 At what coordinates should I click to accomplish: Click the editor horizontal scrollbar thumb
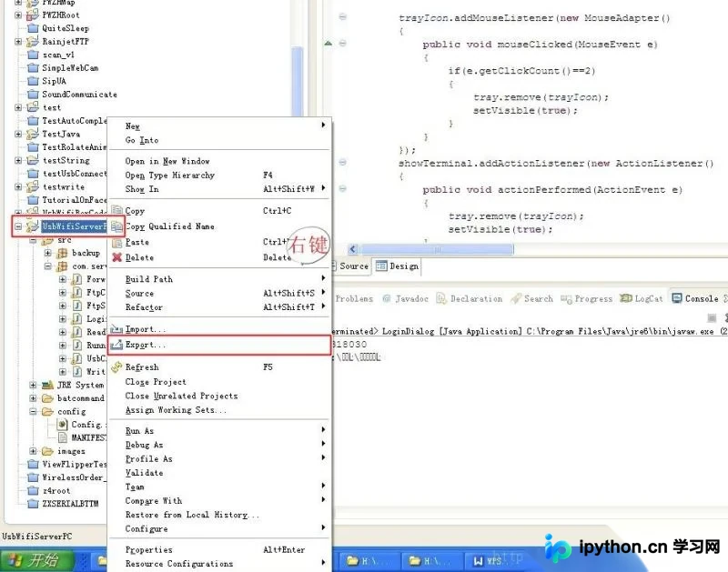438,249
